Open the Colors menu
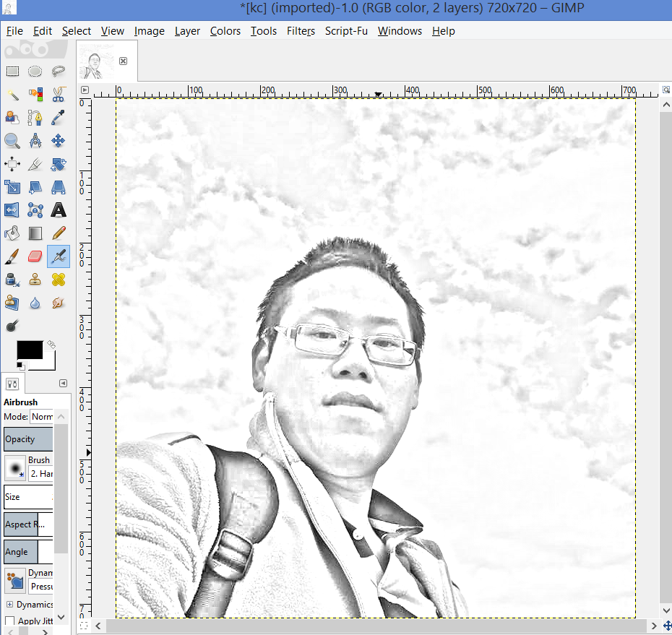Screen dimensions: 672x635 coord(225,31)
